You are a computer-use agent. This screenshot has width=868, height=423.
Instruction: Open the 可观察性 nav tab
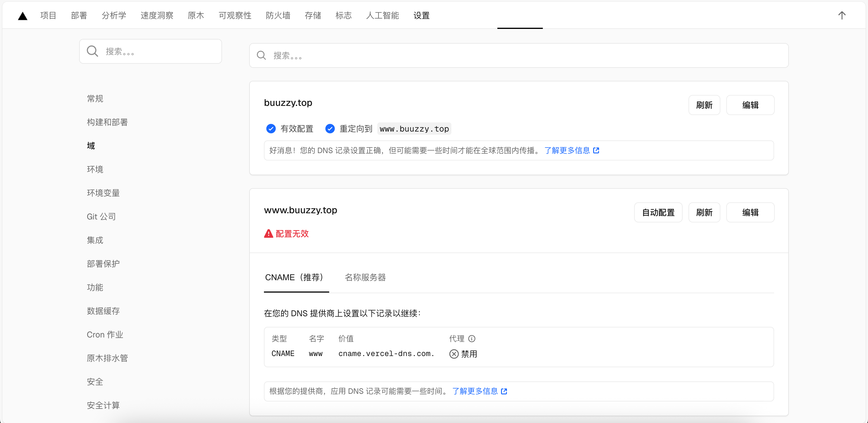(x=235, y=16)
